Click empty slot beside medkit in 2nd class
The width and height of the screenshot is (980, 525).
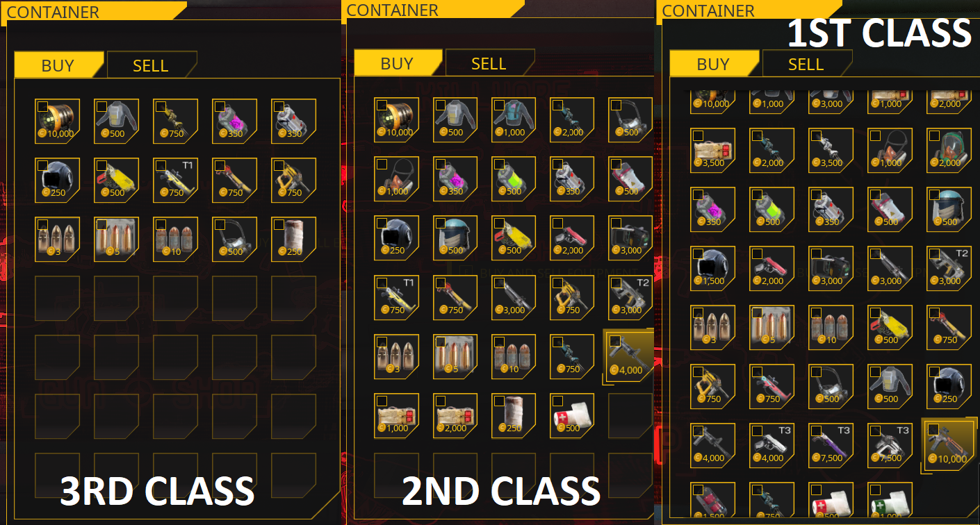tap(630, 415)
